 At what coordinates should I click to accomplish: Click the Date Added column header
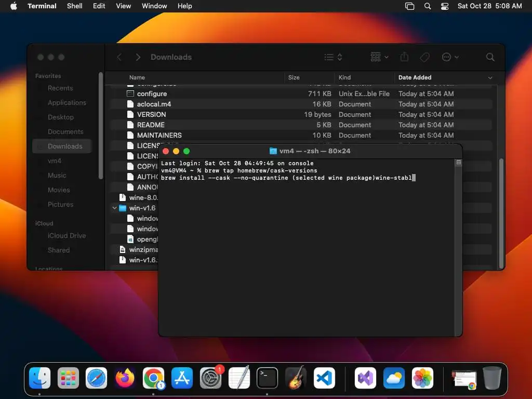point(415,78)
